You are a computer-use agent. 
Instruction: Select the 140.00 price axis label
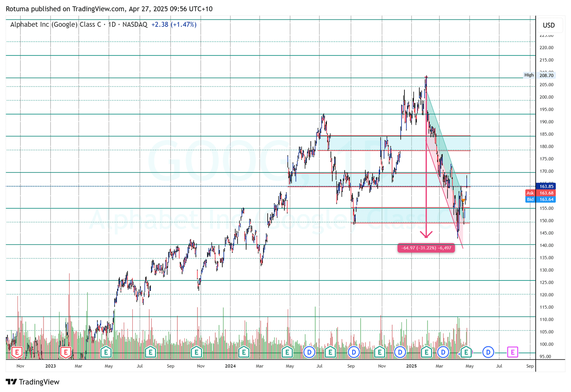(546, 245)
